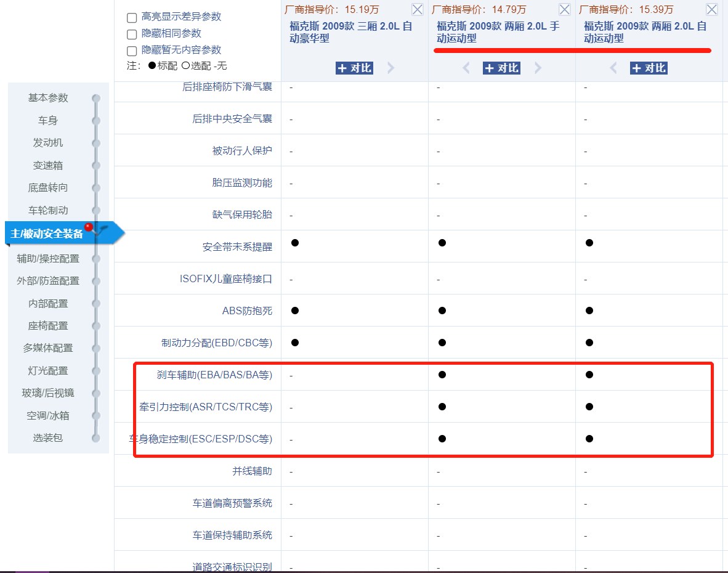
Task: Open 福克斯 2009款 两厢 2.0L 自动运动型 link
Action: 645,32
